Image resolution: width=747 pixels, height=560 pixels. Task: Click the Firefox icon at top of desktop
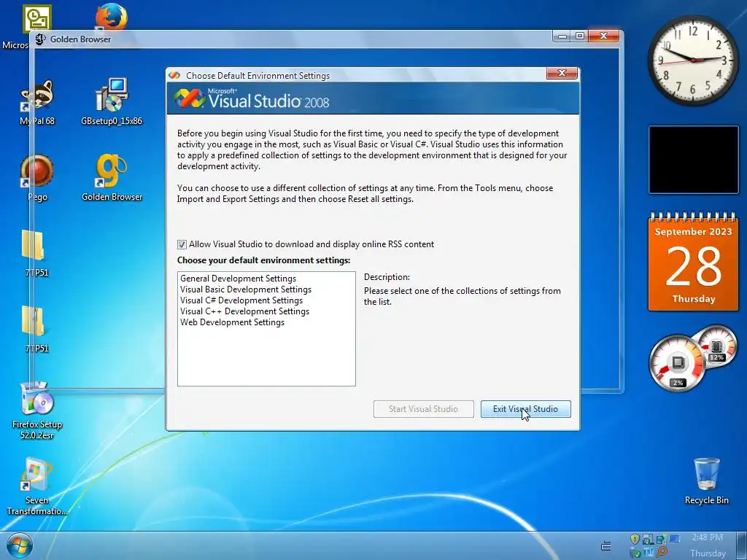112,16
